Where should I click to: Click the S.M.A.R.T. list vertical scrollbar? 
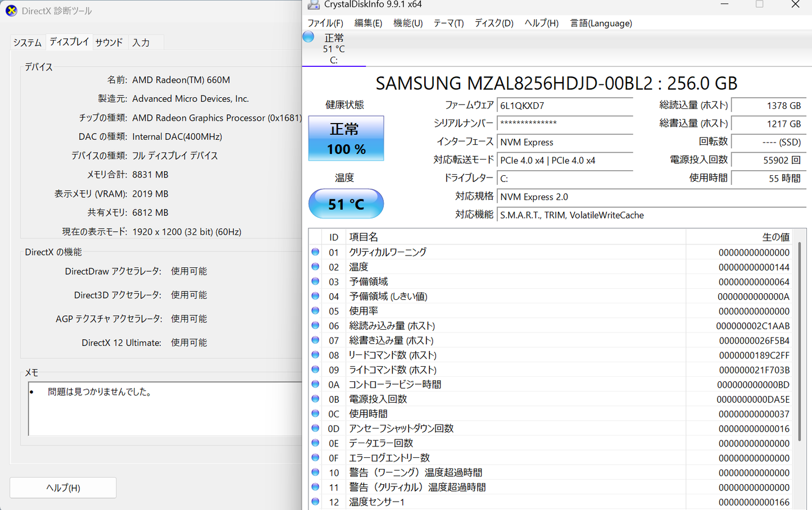[800, 341]
